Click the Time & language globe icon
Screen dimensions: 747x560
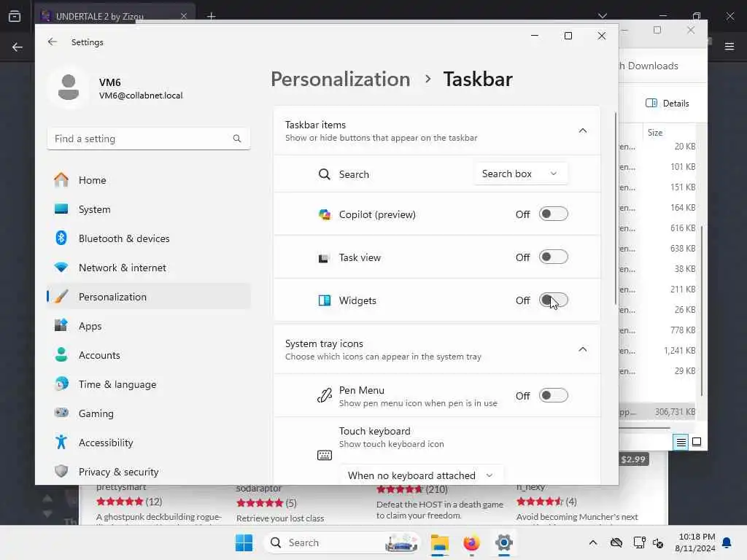(x=61, y=384)
